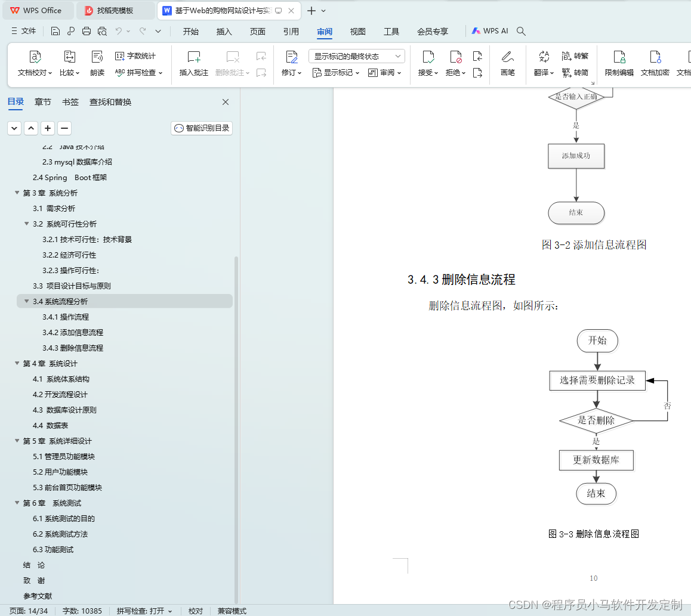Image resolution: width=691 pixels, height=616 pixels.
Task: Switch to the 工具 ribbon tab
Action: tap(391, 31)
